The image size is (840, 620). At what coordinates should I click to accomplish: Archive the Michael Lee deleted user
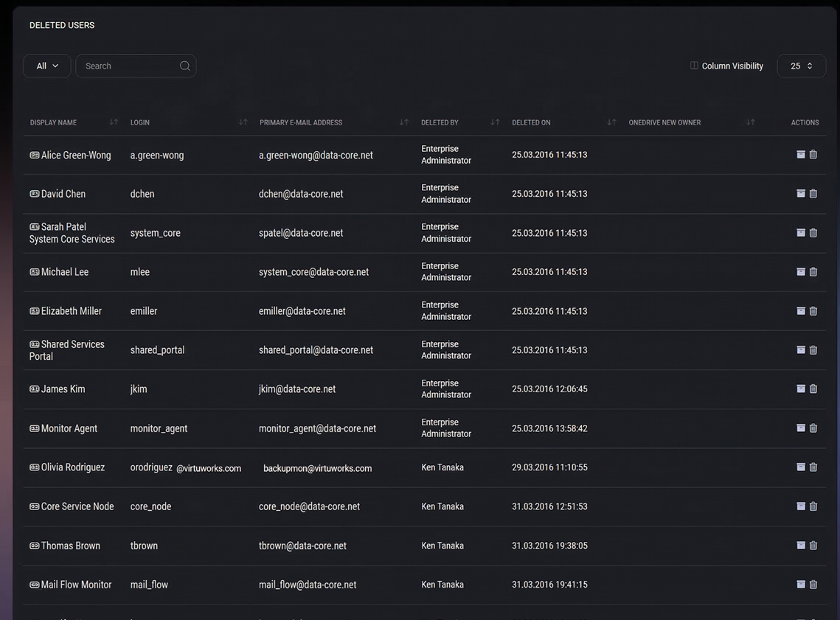tap(801, 272)
